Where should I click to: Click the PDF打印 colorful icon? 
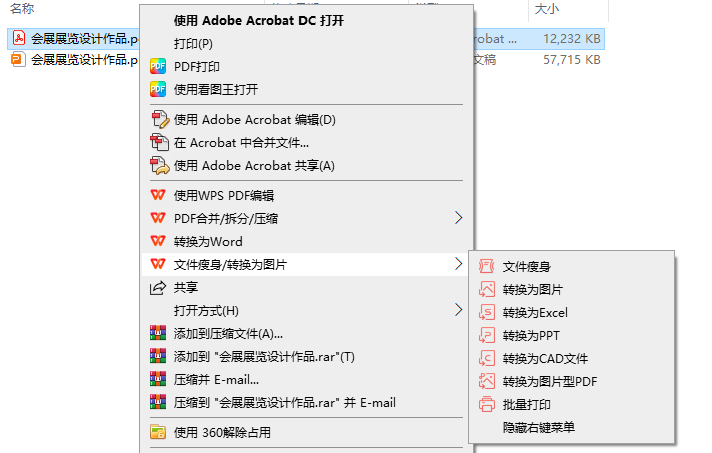point(158,66)
